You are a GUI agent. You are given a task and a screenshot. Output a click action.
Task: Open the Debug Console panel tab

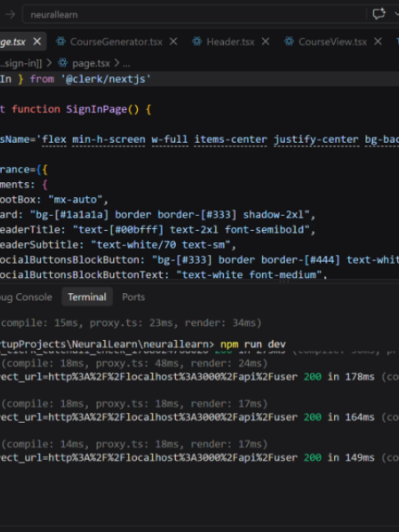[26, 297]
